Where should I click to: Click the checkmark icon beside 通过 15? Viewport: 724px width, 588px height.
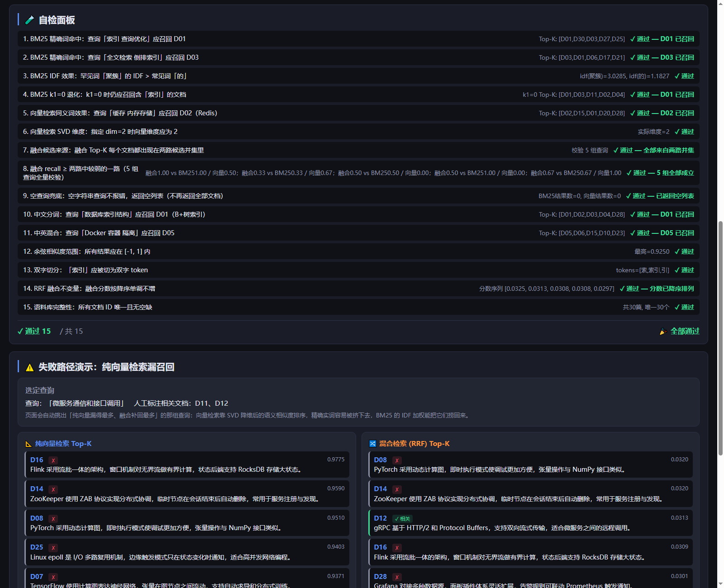20,332
